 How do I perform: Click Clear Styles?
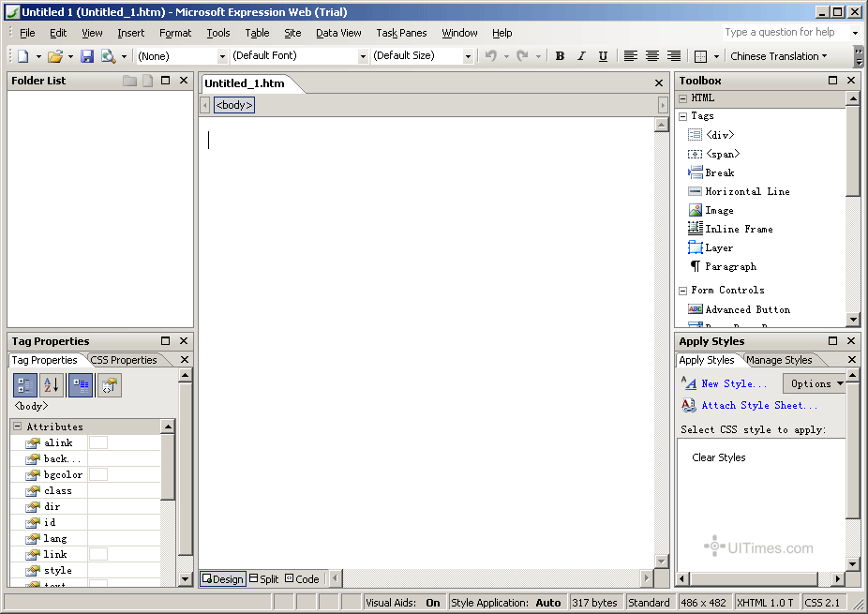(x=719, y=457)
